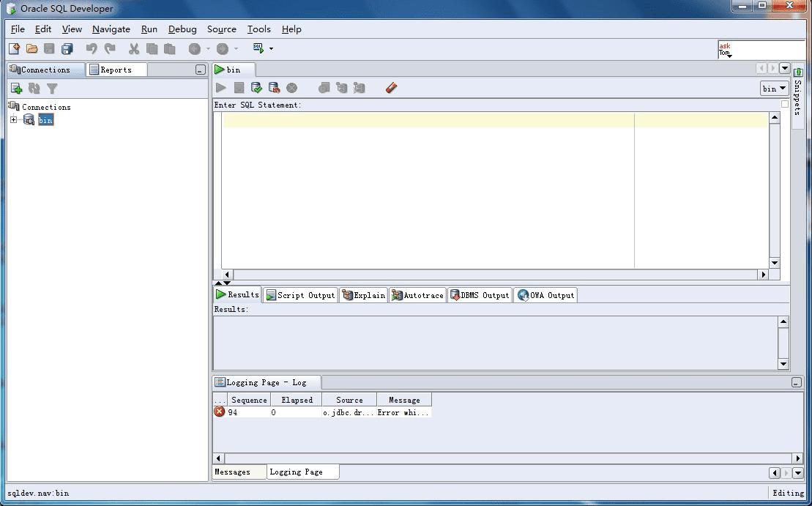Viewport: 812px width, 506px height.
Task: Click the Execute Explain Plan icon
Action: [342, 88]
